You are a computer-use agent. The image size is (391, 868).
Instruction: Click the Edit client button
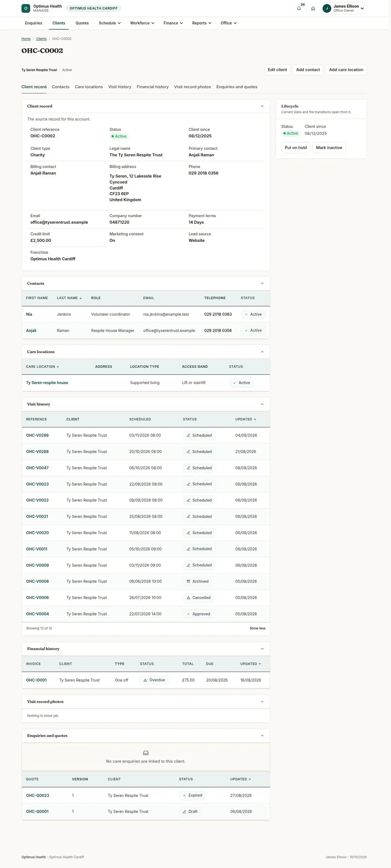click(x=277, y=70)
